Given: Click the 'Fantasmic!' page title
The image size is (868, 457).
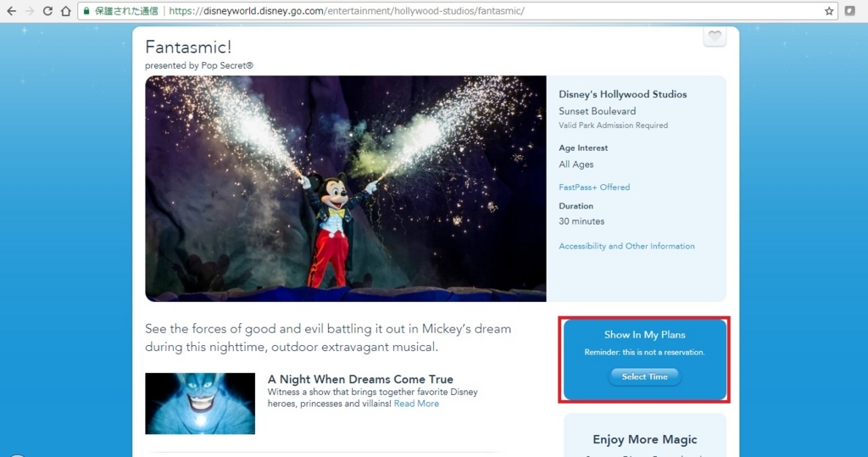Looking at the screenshot, I should (x=188, y=47).
